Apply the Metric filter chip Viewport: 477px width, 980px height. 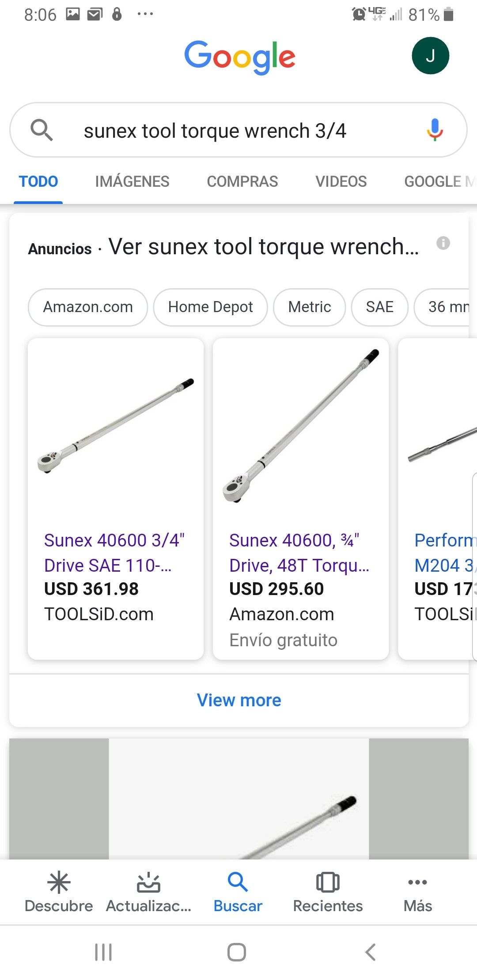coord(309,307)
